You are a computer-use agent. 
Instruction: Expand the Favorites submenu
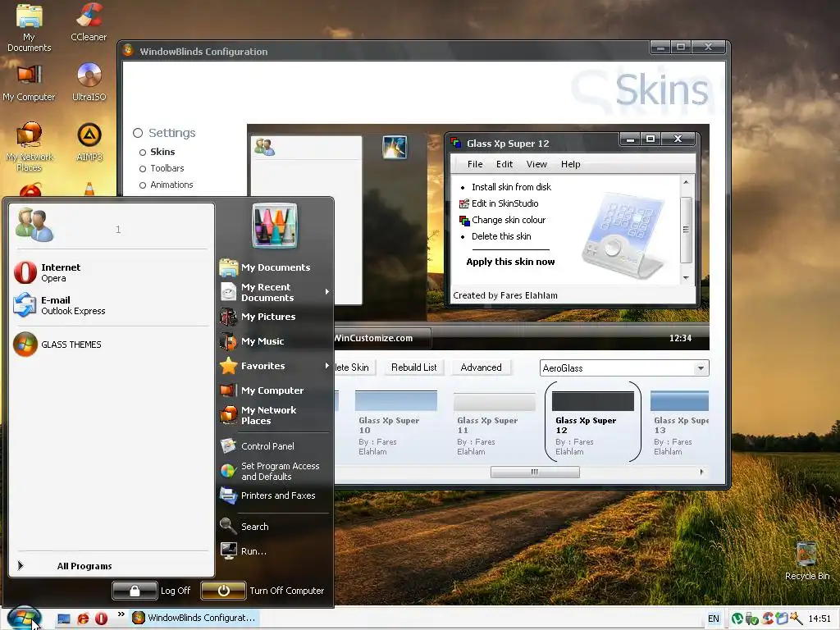275,366
